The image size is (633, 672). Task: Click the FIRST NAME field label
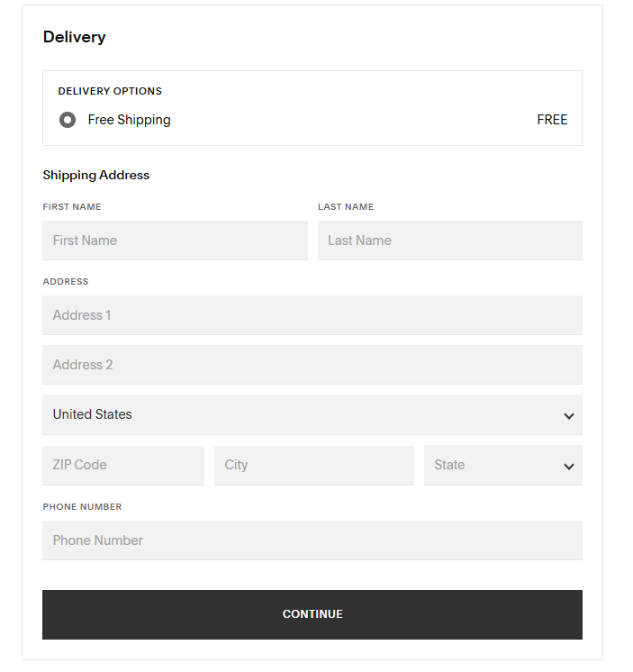click(72, 206)
